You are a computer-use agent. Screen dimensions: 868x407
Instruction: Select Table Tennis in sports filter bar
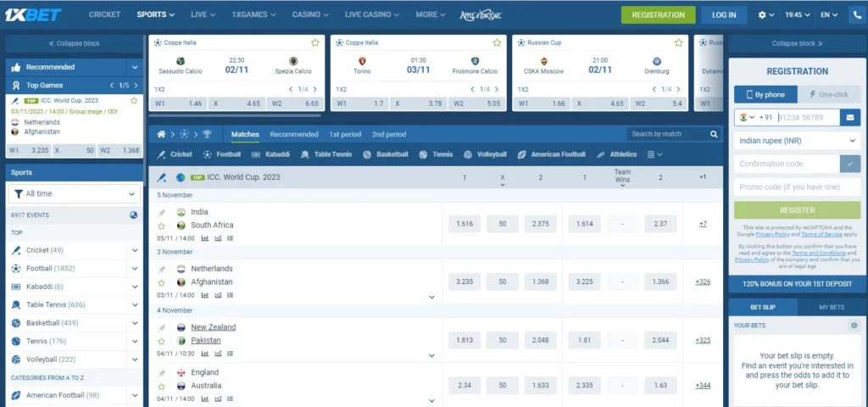[326, 154]
